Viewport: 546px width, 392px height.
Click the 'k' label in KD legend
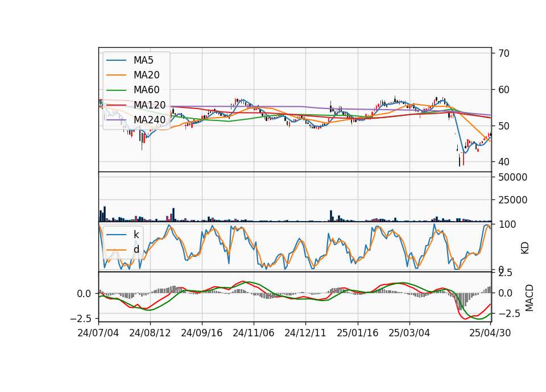click(136, 235)
